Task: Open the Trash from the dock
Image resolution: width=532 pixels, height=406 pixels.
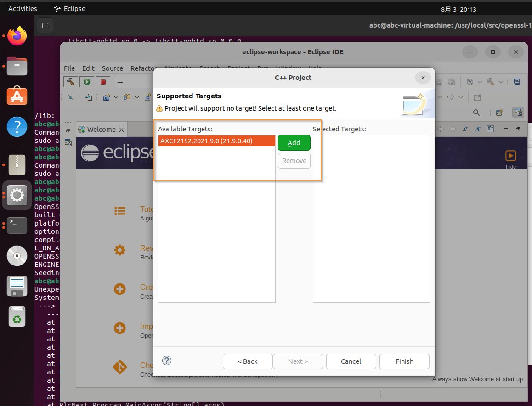Action: (17, 316)
